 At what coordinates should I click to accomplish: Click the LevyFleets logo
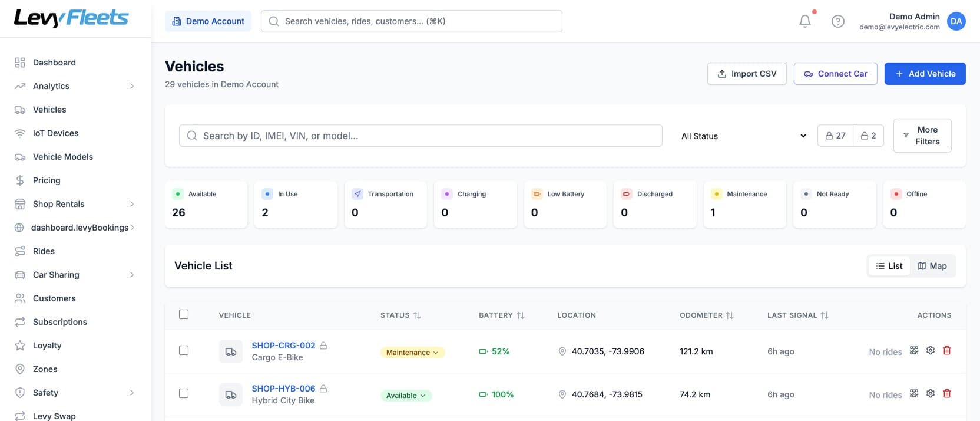[71, 18]
